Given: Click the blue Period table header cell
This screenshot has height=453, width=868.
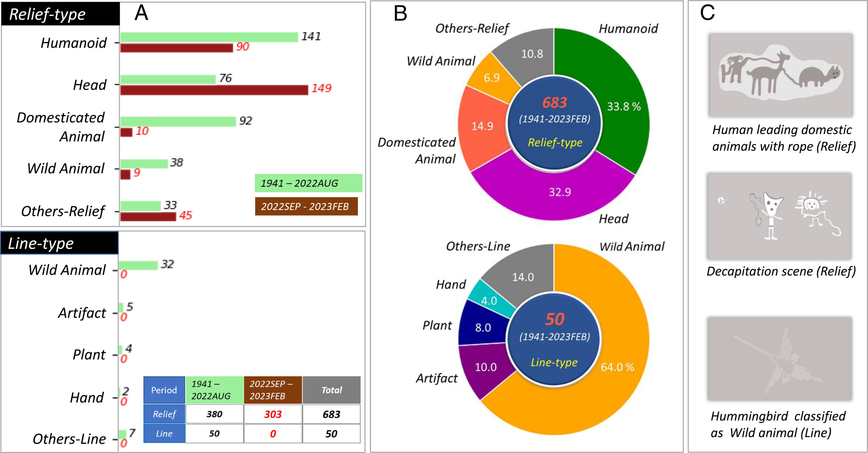Looking at the screenshot, I should point(164,390).
